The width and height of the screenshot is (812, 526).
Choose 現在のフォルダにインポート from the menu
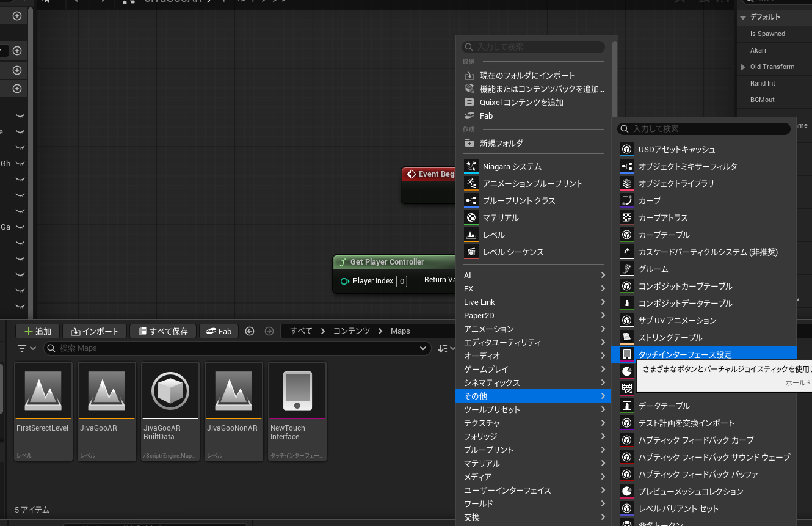pyautogui.click(x=527, y=75)
